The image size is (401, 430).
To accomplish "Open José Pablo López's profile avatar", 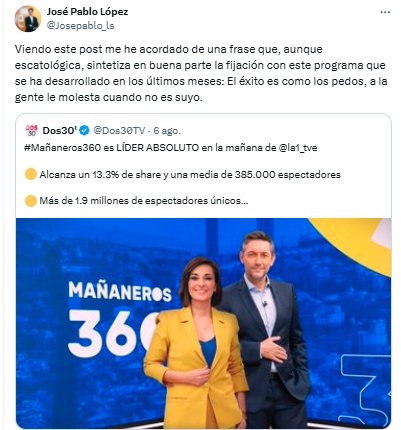I will [28, 19].
